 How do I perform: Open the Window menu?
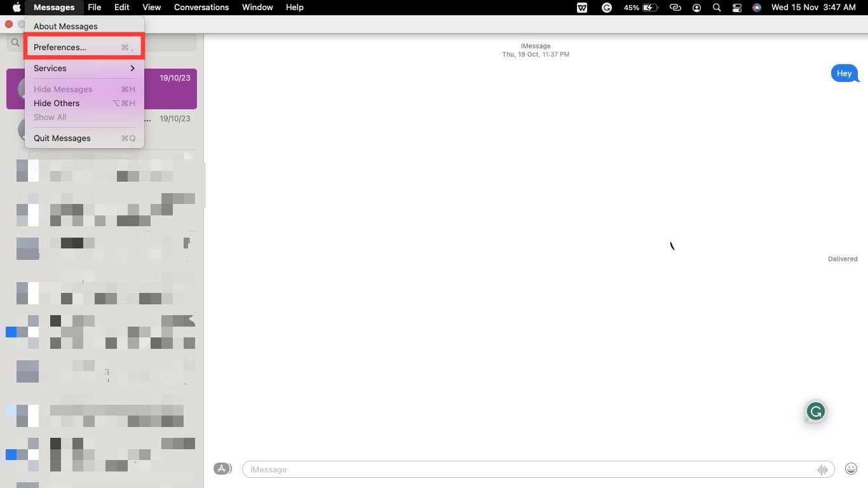click(257, 8)
